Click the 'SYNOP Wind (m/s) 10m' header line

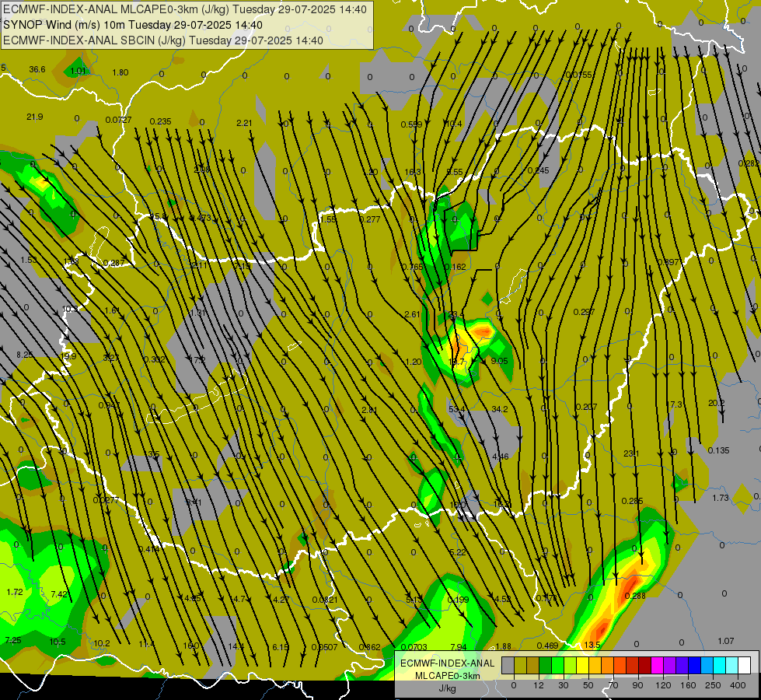tap(132, 25)
